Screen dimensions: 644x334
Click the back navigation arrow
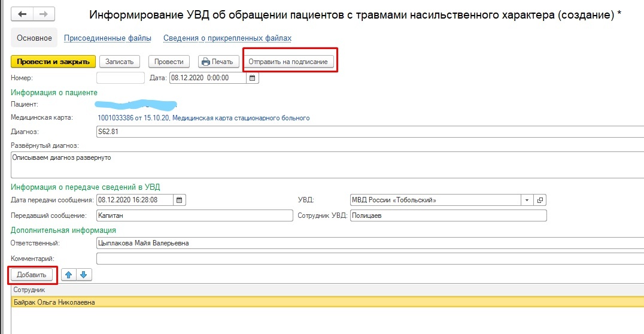coord(23,14)
